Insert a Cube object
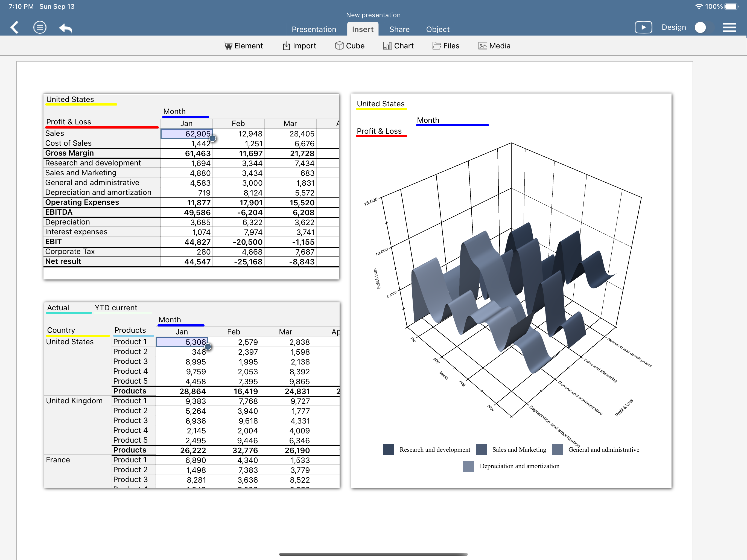 tap(349, 46)
